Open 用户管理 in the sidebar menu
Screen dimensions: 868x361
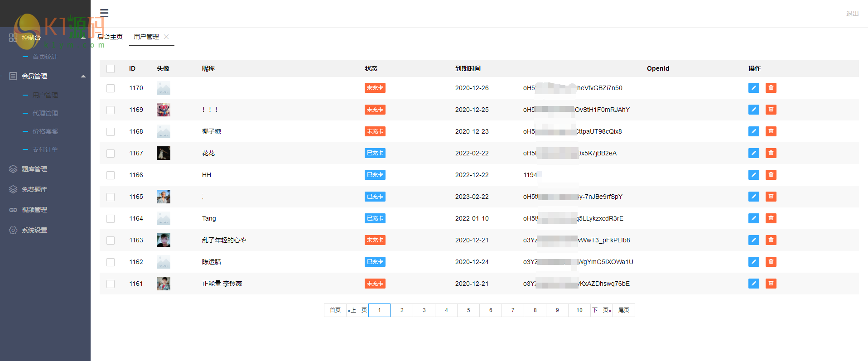click(x=45, y=95)
